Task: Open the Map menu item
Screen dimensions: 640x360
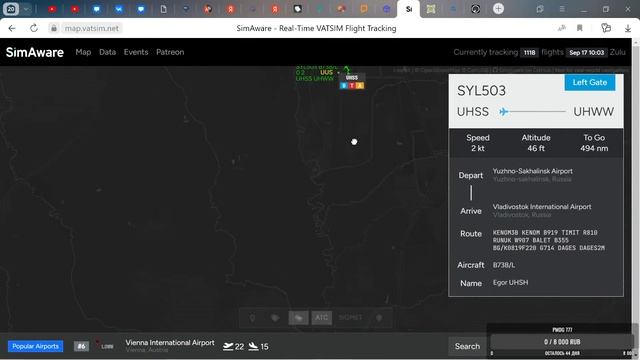Action: pyautogui.click(x=83, y=52)
